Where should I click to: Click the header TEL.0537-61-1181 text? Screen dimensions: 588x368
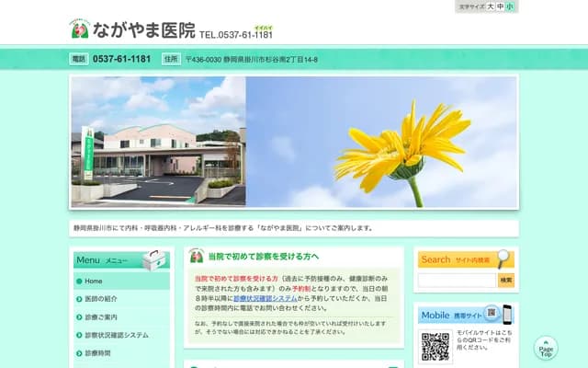236,35
